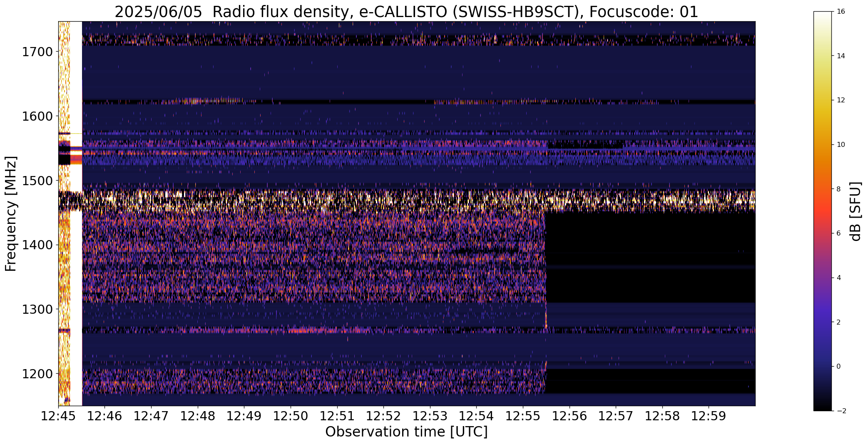Click the colorbar tick value 4

(838, 278)
